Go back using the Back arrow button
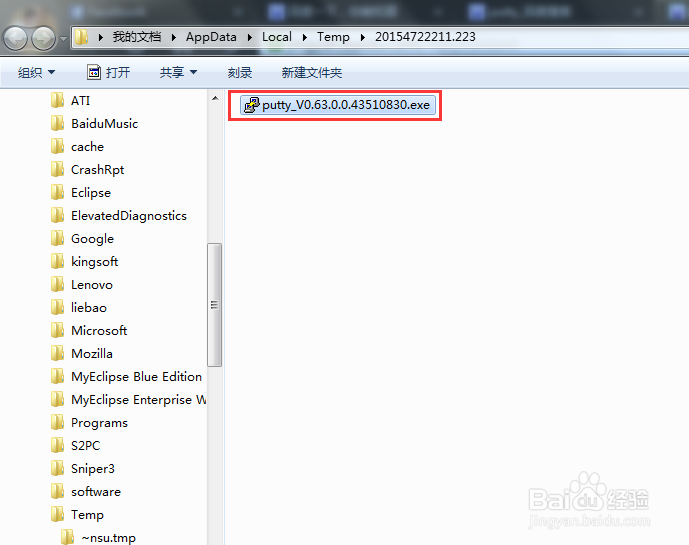 pyautogui.click(x=16, y=38)
